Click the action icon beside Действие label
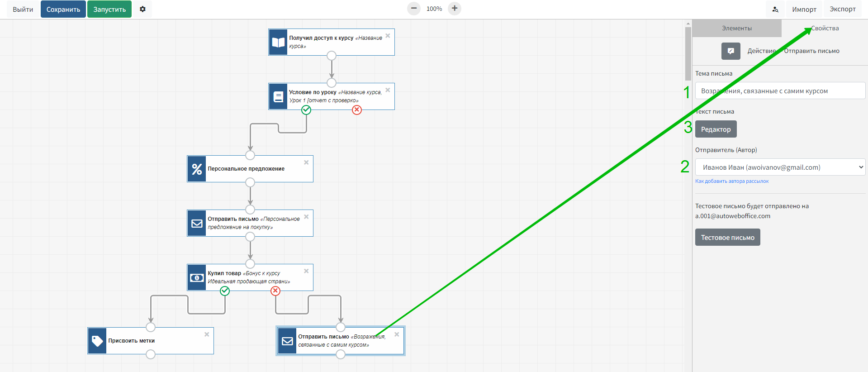Image resolution: width=868 pixels, height=372 pixels. (x=730, y=51)
